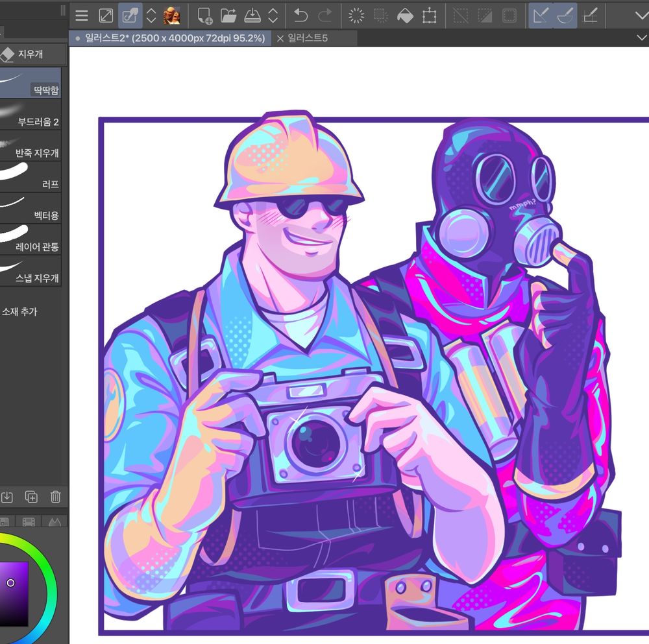Select the 레이어 관통 eraser

[x=31, y=239]
